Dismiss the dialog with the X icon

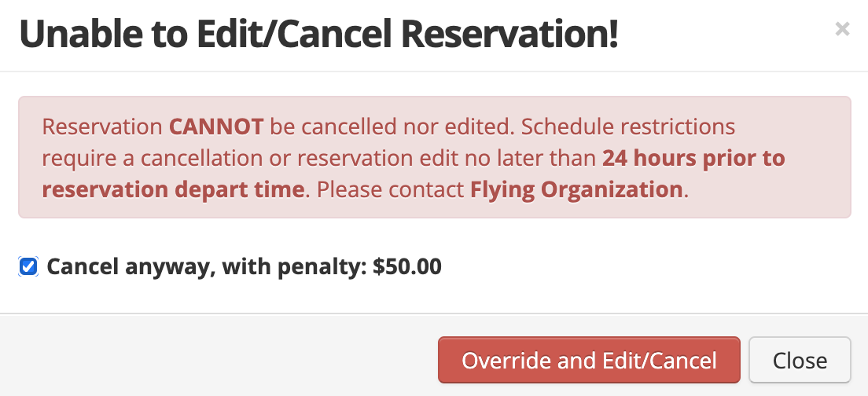point(842,29)
